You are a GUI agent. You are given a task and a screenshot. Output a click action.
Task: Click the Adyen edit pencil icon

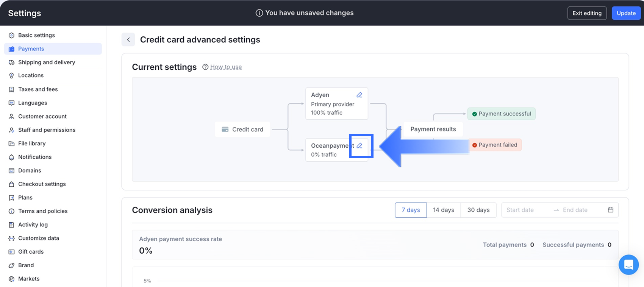tap(359, 95)
